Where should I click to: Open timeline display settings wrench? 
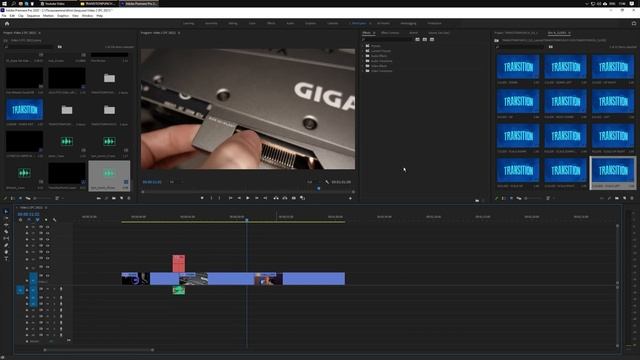click(x=54, y=220)
